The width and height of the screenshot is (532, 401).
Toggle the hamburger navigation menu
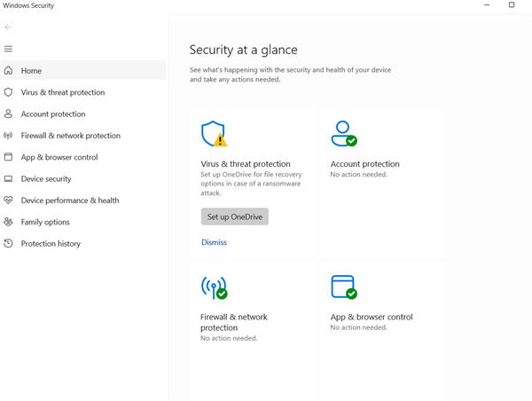(9, 49)
